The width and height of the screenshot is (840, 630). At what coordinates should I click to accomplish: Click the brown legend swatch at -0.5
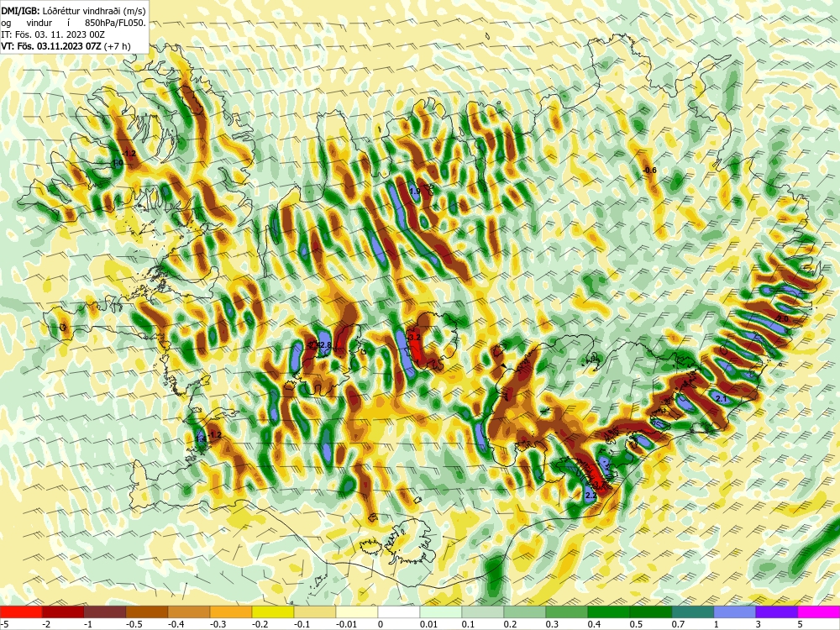(147, 612)
